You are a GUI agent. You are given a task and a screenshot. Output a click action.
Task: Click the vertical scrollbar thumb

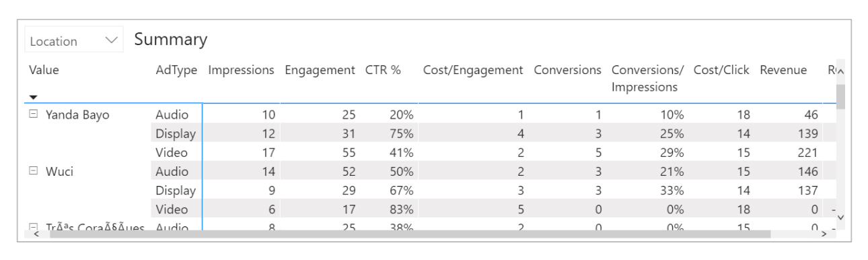coord(840,96)
